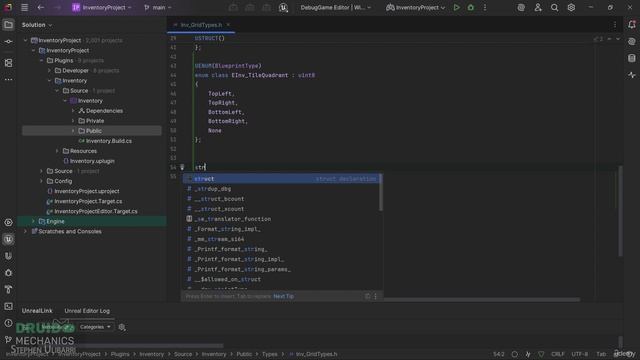Switch to the UnrealLink tab

point(37,311)
